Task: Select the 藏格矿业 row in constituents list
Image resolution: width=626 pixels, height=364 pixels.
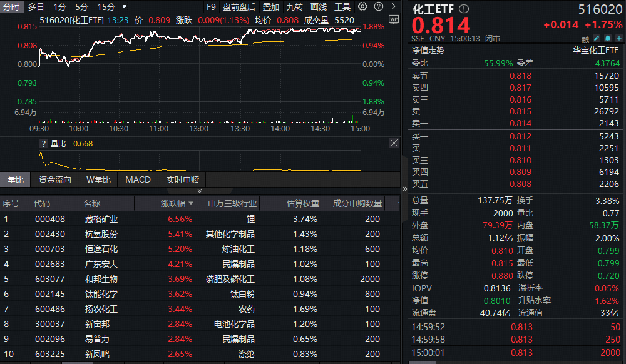Action: [x=101, y=219]
